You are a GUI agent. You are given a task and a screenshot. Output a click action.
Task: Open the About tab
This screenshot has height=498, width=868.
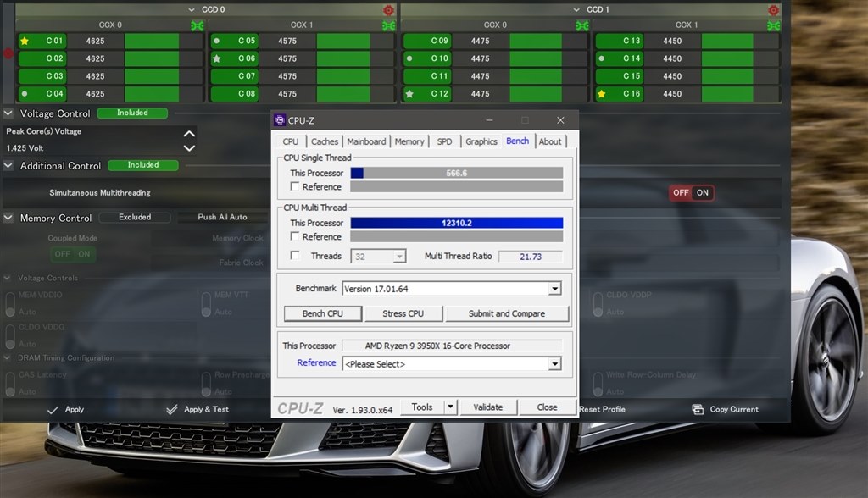550,141
